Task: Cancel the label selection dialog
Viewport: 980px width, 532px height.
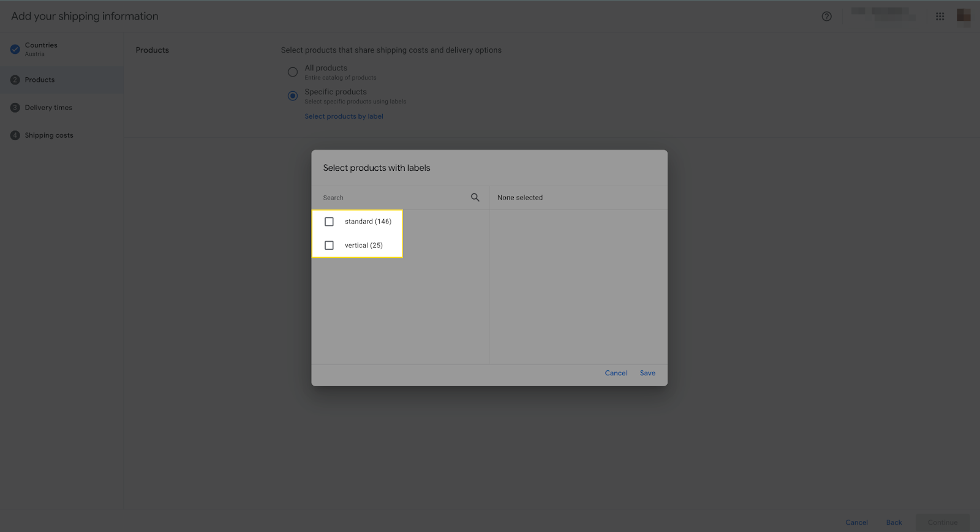Action: pyautogui.click(x=616, y=373)
